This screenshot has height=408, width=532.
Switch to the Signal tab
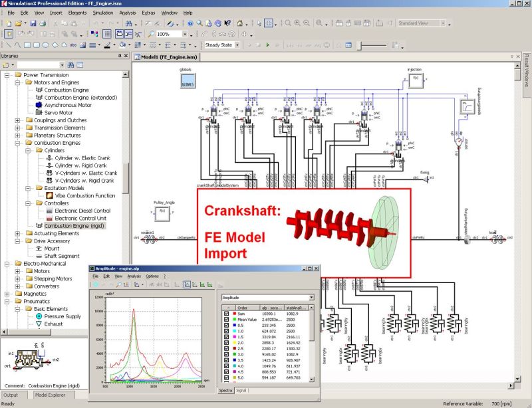click(241, 390)
